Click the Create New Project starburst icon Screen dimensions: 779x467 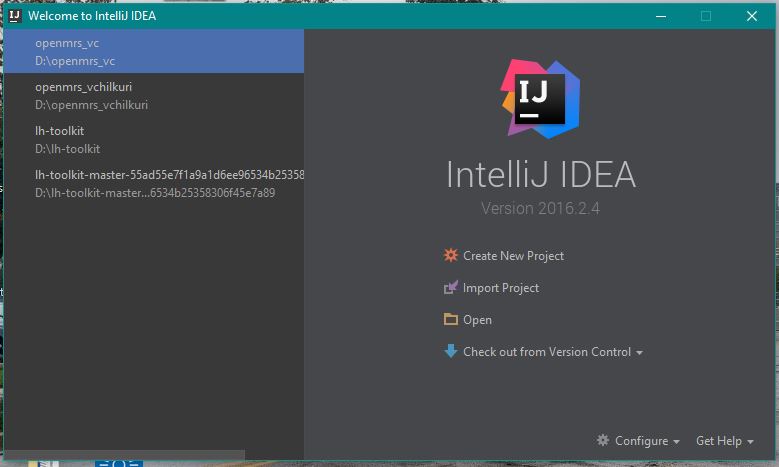click(x=451, y=255)
